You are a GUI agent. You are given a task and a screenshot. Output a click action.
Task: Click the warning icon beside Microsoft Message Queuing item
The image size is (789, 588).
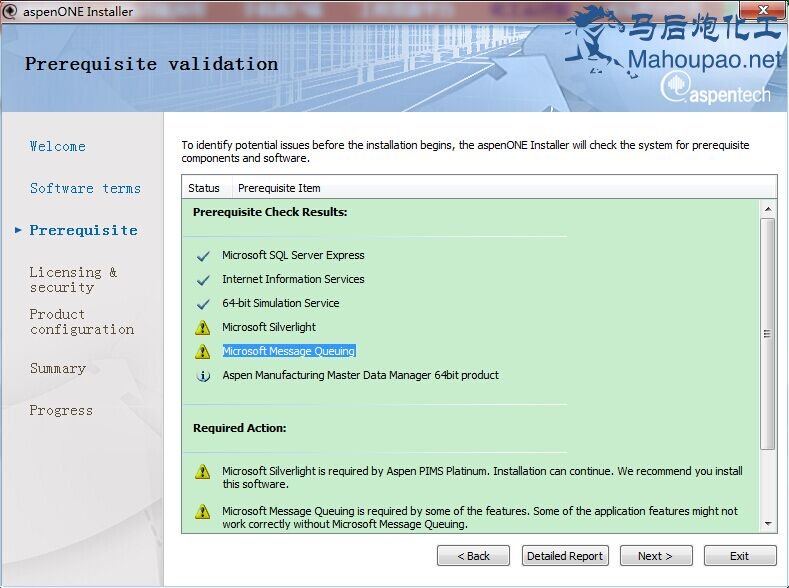(203, 352)
